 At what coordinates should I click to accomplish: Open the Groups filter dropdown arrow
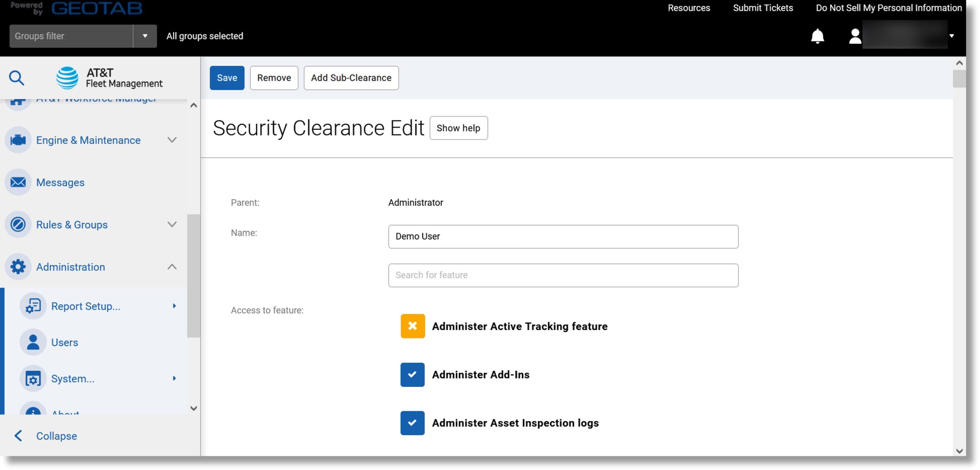tap(145, 36)
